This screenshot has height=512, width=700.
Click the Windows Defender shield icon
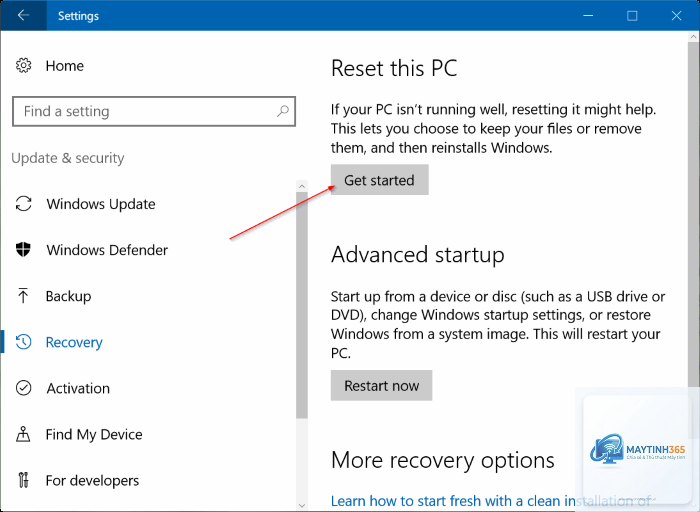click(x=23, y=250)
